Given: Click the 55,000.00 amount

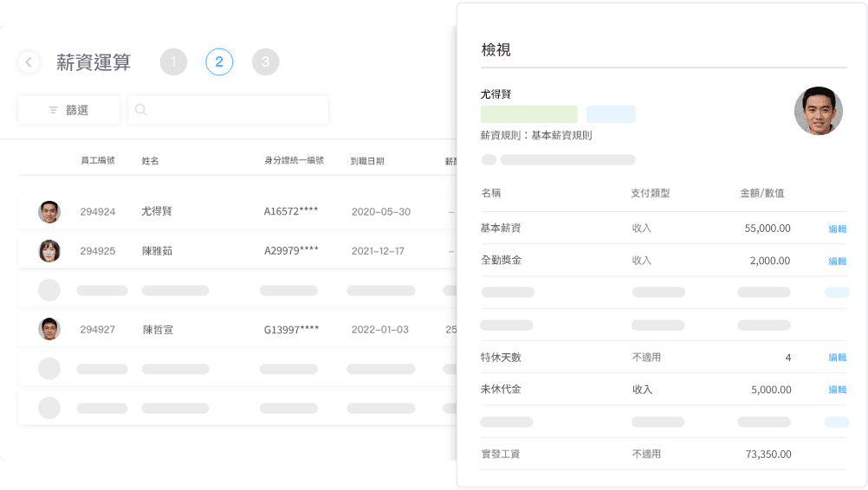Looking at the screenshot, I should point(768,229).
